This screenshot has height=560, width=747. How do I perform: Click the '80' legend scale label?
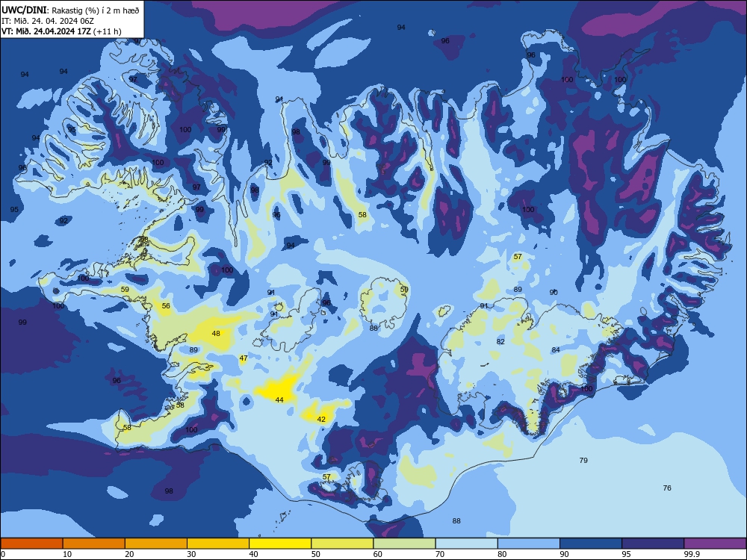502,554
